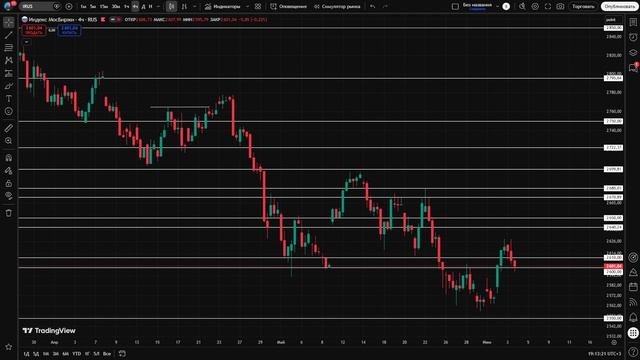
Task: Open the chats panel with notification badge
Action: (x=633, y=68)
